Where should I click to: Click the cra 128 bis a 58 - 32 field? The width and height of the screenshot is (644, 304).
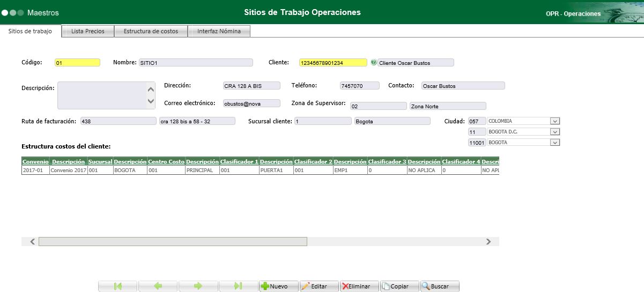click(x=197, y=121)
